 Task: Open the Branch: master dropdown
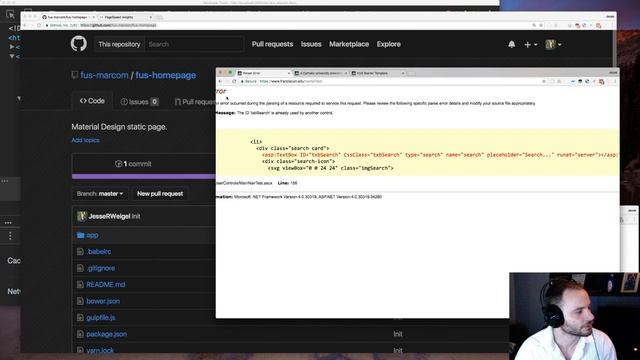click(x=100, y=193)
